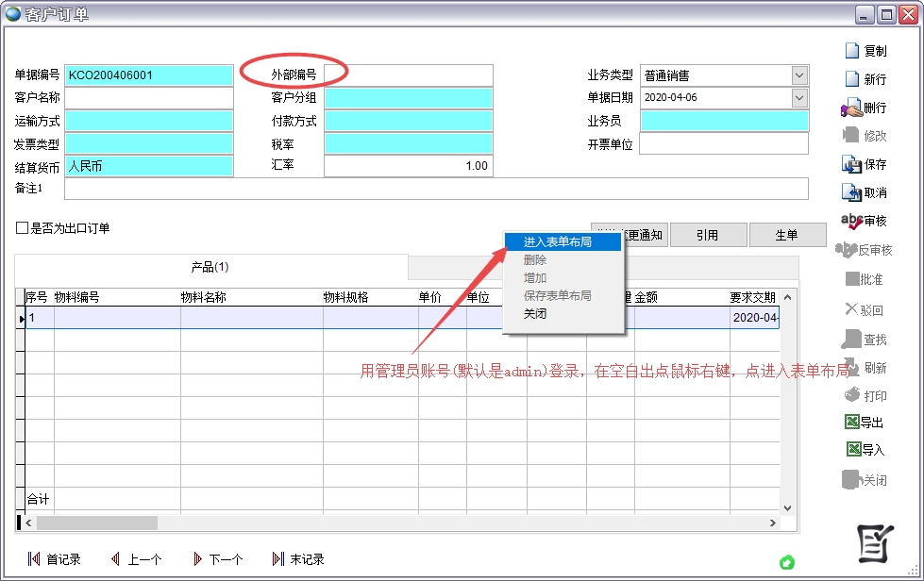
Task: Toggle 是否为出口订单 checkbox
Action: pyautogui.click(x=22, y=228)
